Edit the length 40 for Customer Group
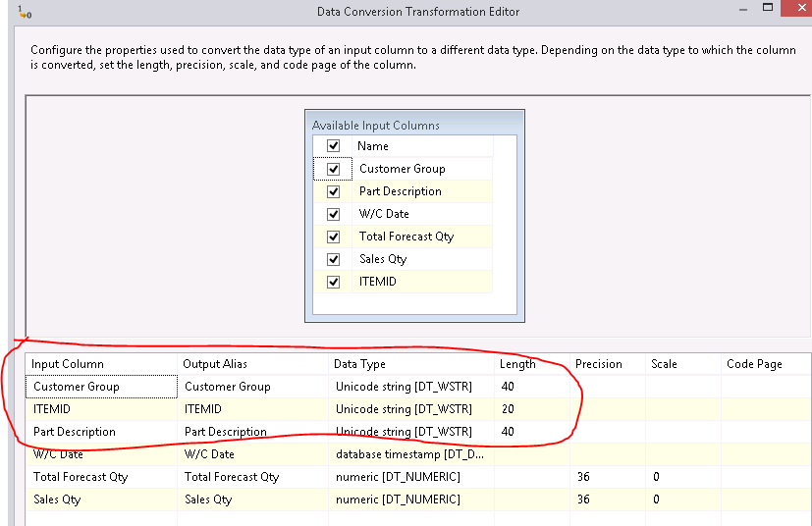This screenshot has width=812, height=526. 532,387
